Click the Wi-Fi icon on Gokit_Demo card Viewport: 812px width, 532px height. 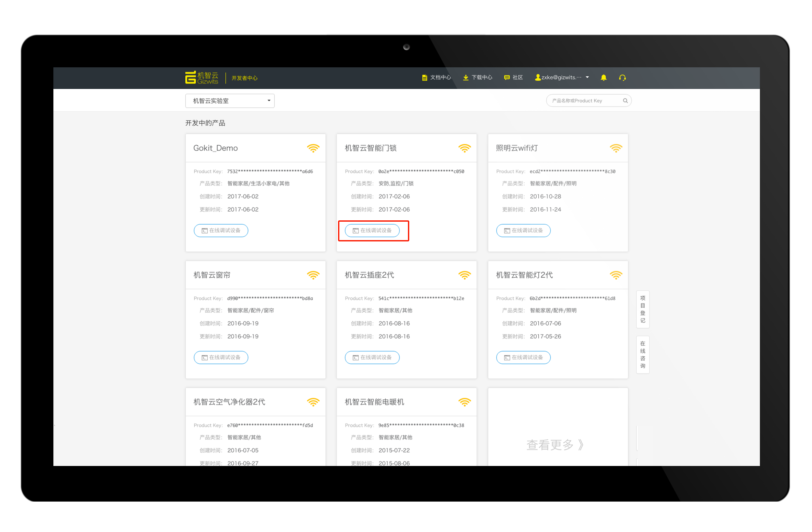(x=313, y=148)
